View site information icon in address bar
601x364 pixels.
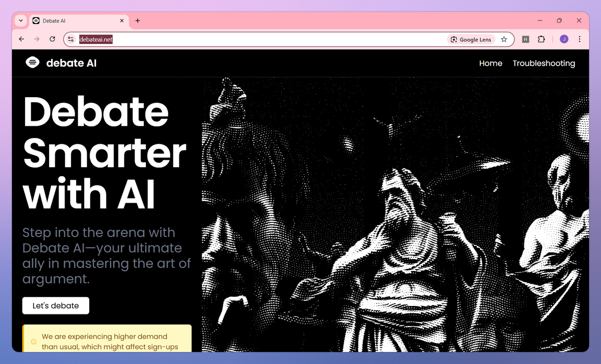tap(71, 39)
